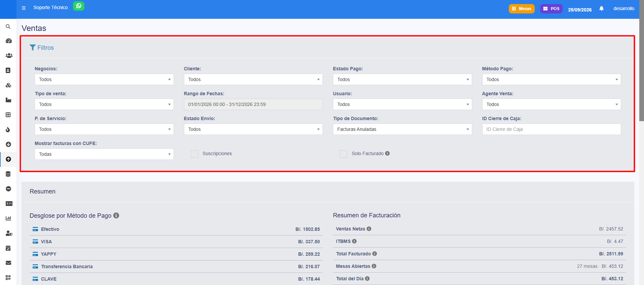
Task: Expand the Método Pago dropdown
Action: pos(552,79)
